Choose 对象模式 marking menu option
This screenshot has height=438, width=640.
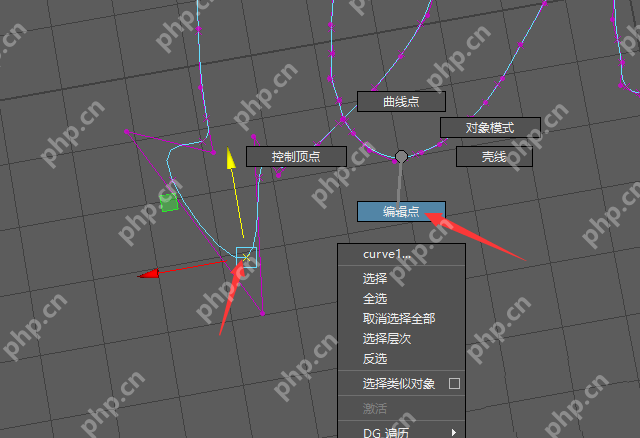(x=490, y=128)
